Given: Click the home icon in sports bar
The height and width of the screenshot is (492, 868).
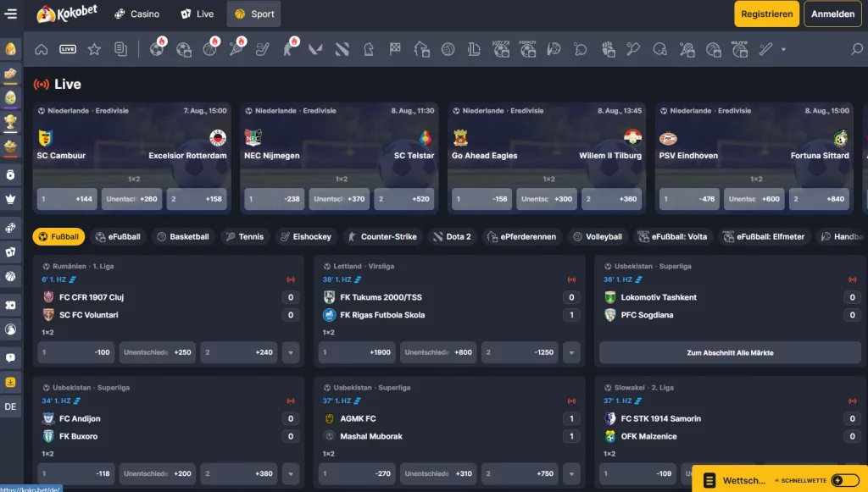Looking at the screenshot, I should coord(41,49).
